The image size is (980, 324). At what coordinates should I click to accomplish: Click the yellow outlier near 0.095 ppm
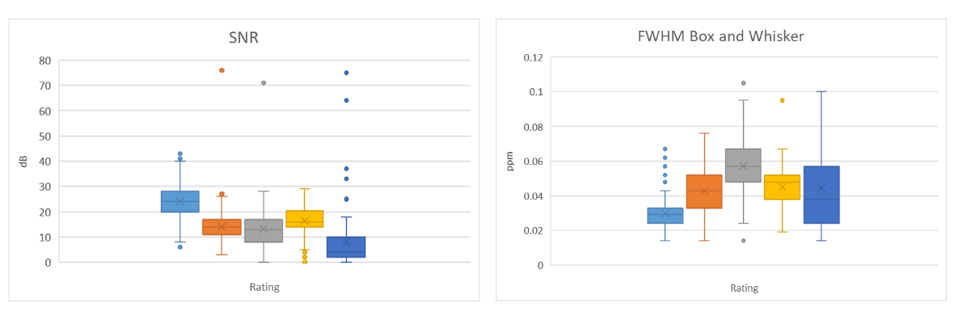click(x=782, y=100)
